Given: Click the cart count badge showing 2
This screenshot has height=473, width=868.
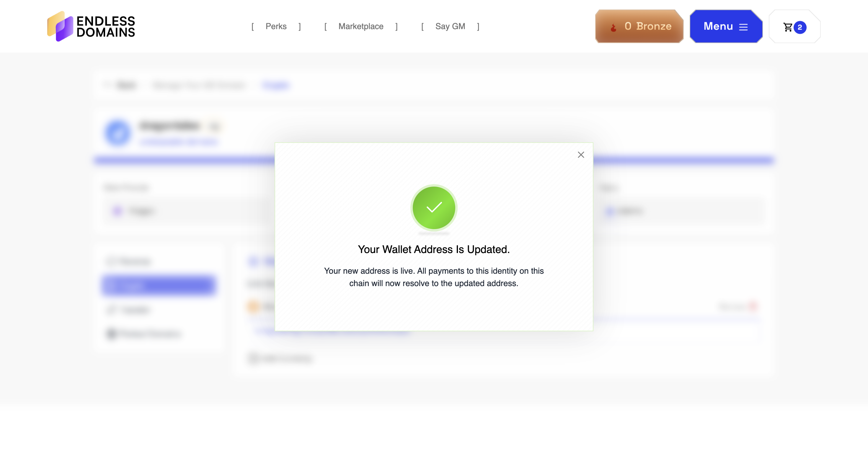Looking at the screenshot, I should click(800, 27).
